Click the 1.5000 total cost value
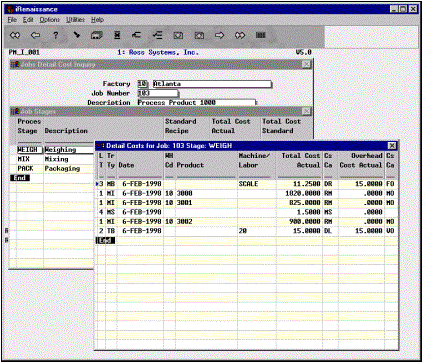Image resolution: width=422 pixels, height=362 pixels. pyautogui.click(x=309, y=212)
